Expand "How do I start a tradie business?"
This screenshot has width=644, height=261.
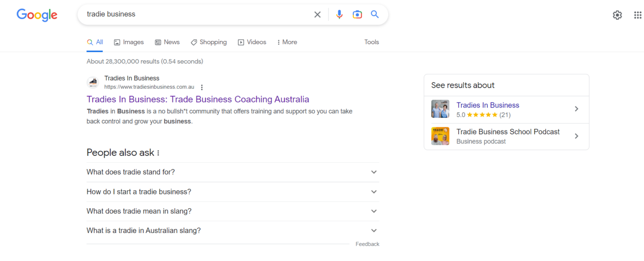[374, 192]
